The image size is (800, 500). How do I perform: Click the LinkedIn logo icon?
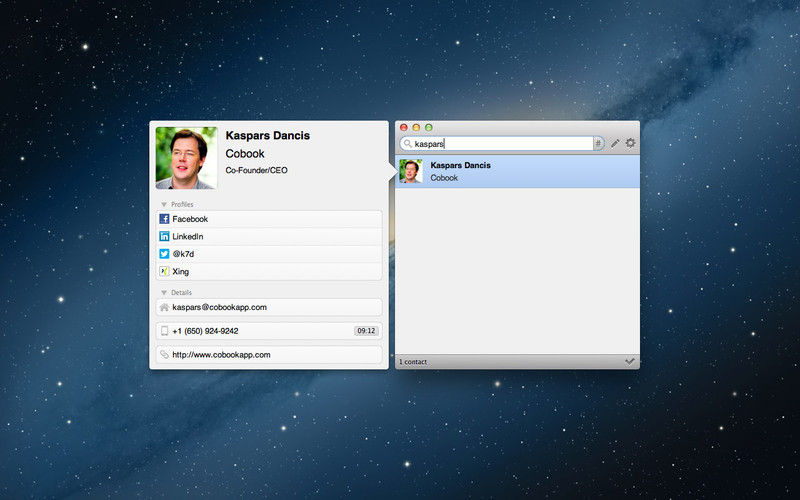[x=164, y=236]
